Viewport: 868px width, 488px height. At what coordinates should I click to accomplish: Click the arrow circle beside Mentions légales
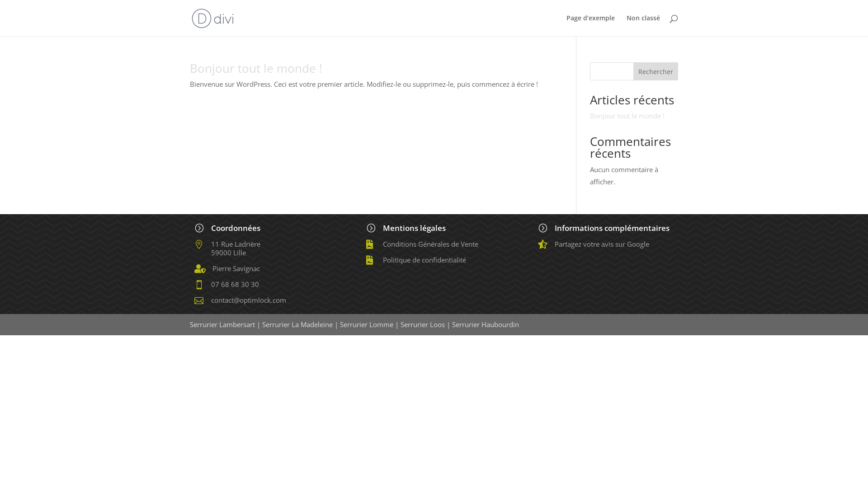point(371,228)
